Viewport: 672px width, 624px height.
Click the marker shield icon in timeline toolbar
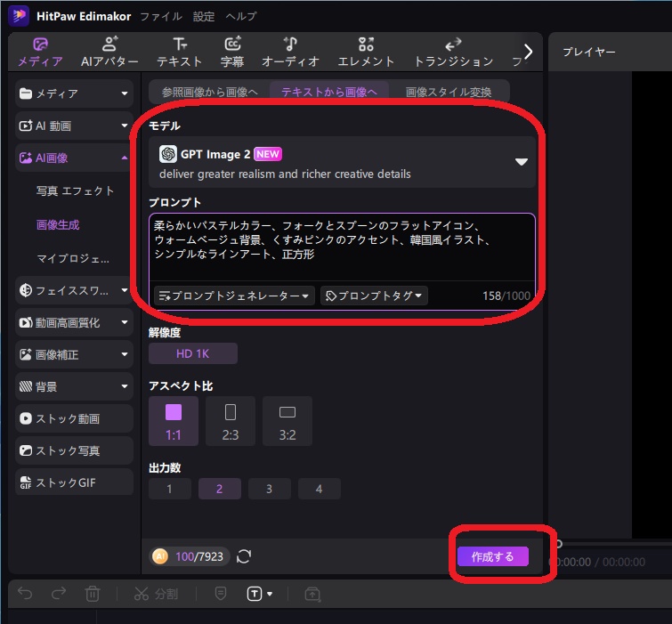coord(221,594)
